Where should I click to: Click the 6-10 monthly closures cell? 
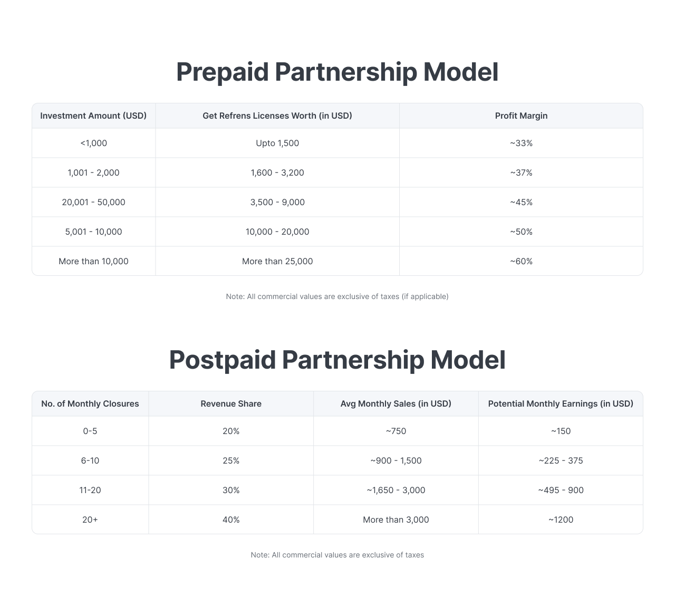(90, 460)
